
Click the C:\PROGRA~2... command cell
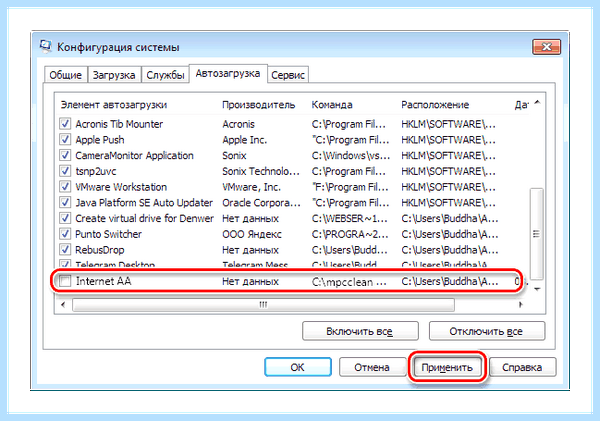pyautogui.click(x=350, y=234)
